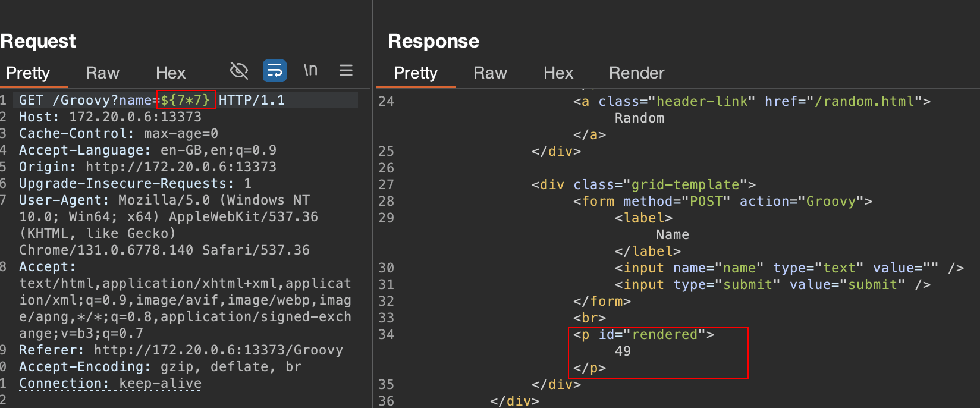
Task: Click the Connection: keep-alive header
Action: (110, 384)
